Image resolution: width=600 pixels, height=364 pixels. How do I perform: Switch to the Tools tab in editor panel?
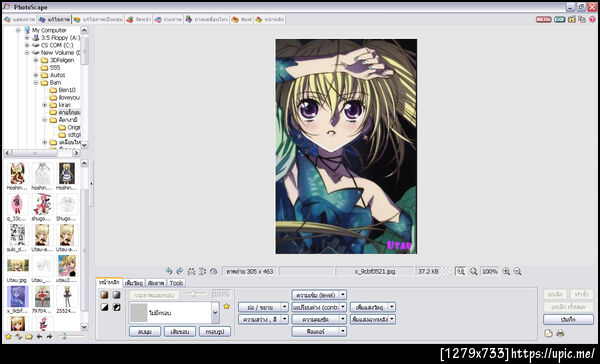tap(176, 283)
